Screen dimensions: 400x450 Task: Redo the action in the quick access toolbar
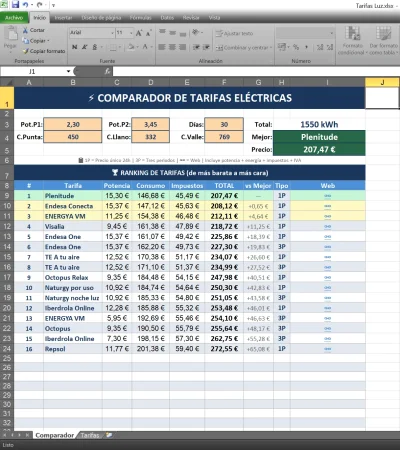(40, 5)
